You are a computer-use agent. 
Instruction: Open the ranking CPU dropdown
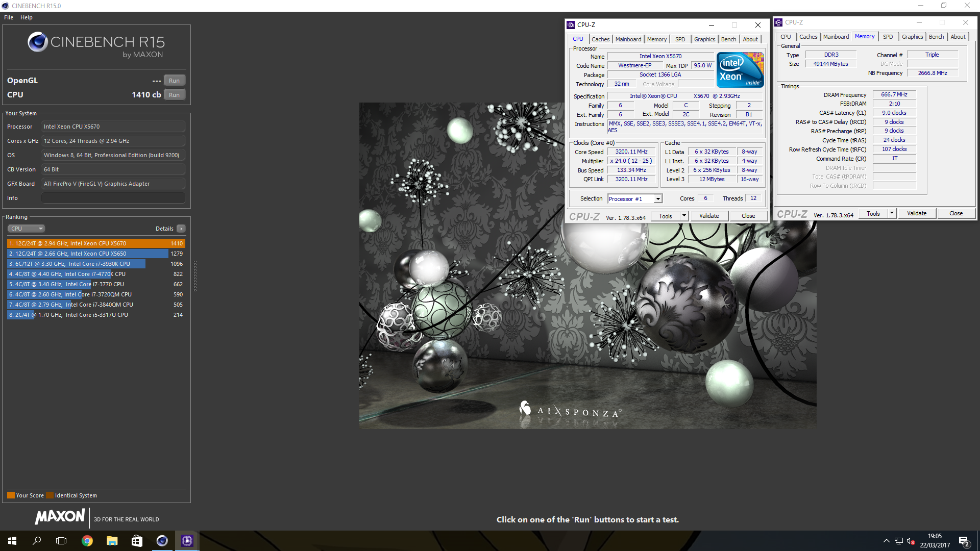pos(27,229)
